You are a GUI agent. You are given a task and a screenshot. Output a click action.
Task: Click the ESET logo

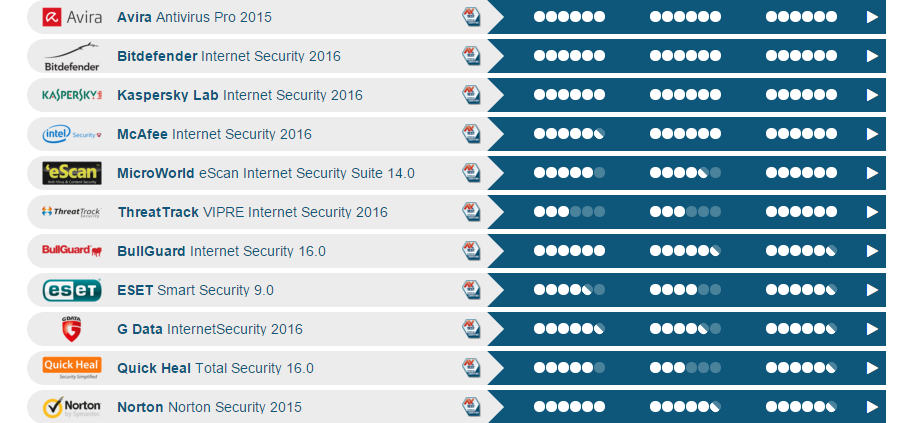coord(72,290)
